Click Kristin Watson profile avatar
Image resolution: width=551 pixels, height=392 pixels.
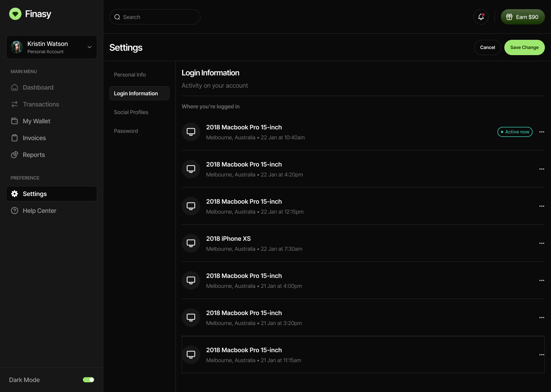point(17,47)
